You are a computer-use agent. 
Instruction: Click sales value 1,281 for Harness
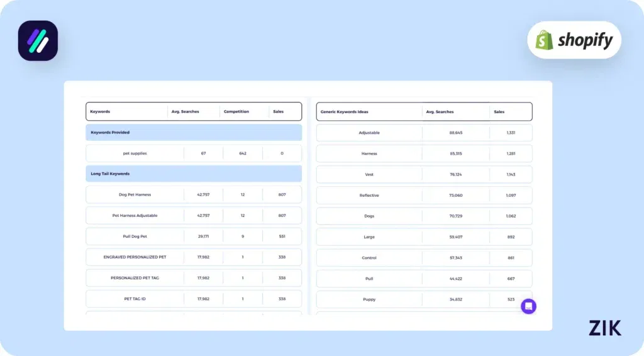click(511, 153)
